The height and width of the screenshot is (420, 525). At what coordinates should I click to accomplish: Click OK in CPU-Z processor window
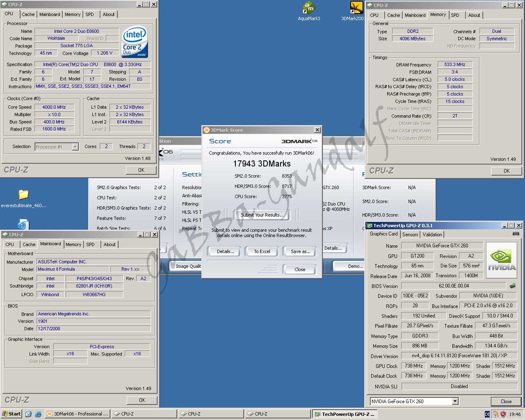pyautogui.click(x=141, y=170)
